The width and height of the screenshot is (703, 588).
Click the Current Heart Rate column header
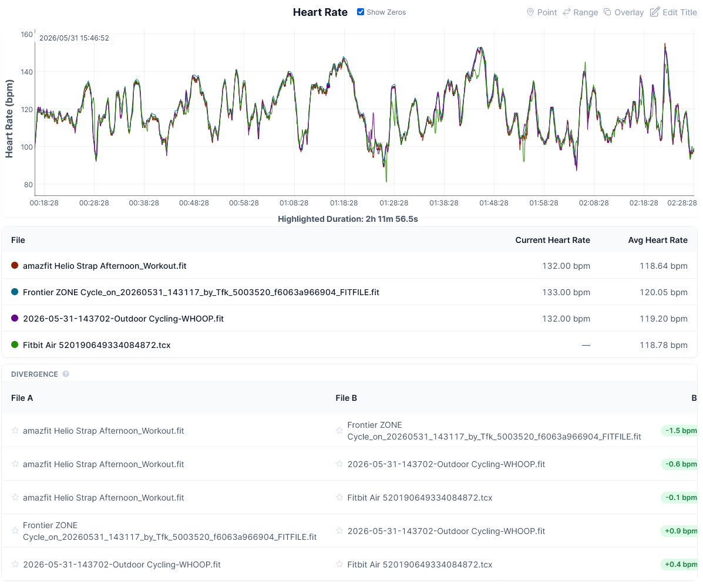[552, 240]
